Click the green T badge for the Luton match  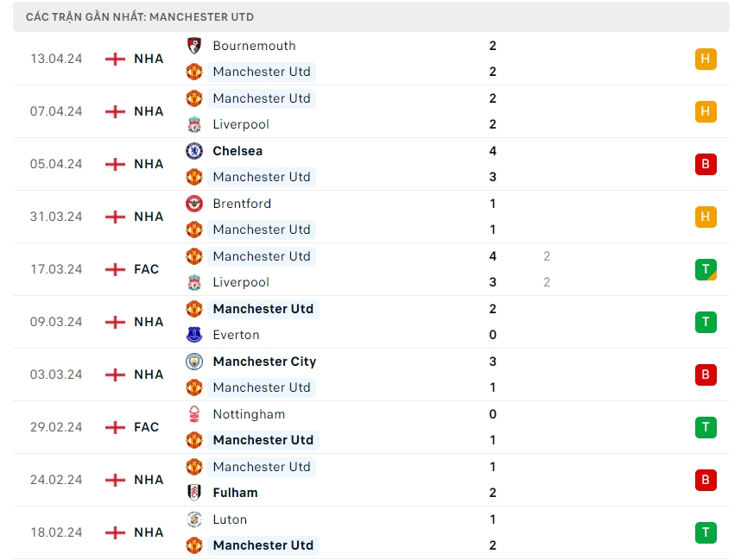[706, 532]
